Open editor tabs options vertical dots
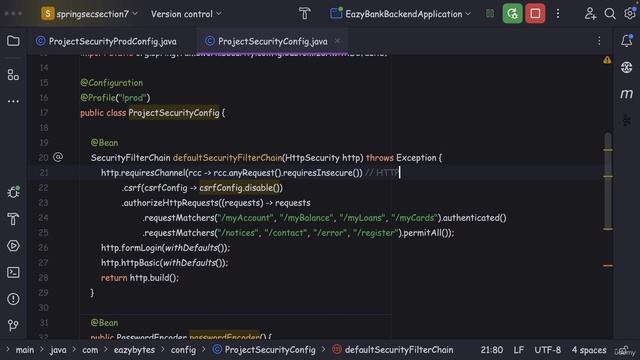Viewport: 640px width, 360px height. point(599,41)
